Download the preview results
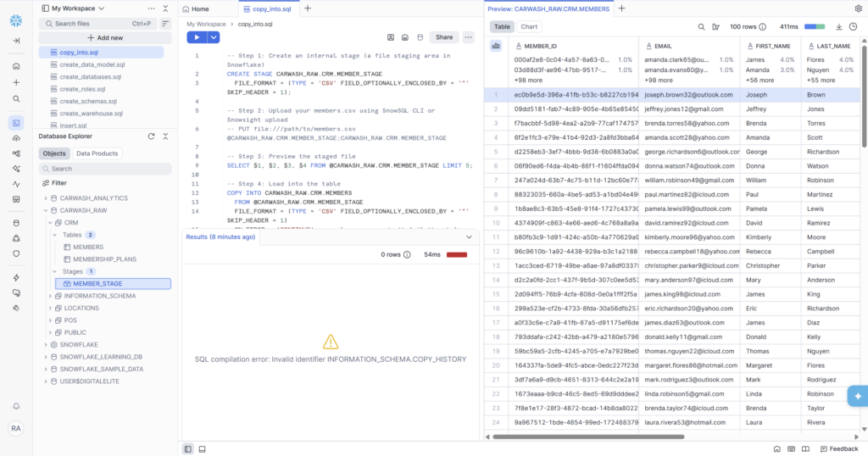The image size is (868, 456). click(x=838, y=27)
